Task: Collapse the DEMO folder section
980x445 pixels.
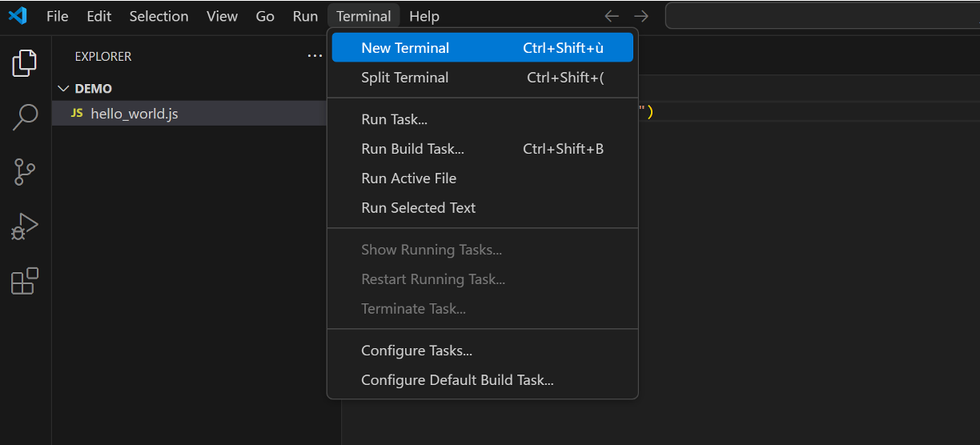Action: click(64, 89)
